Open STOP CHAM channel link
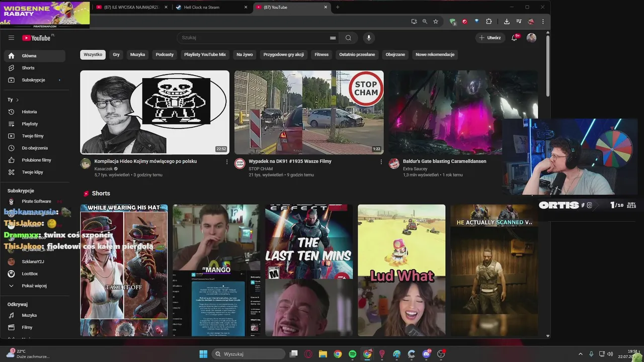This screenshot has width=644, height=362. pyautogui.click(x=261, y=169)
